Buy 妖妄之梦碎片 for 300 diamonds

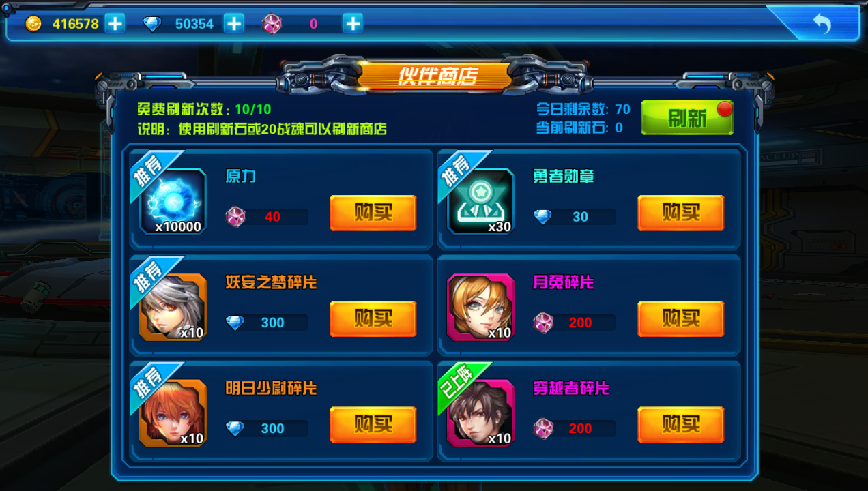373,318
